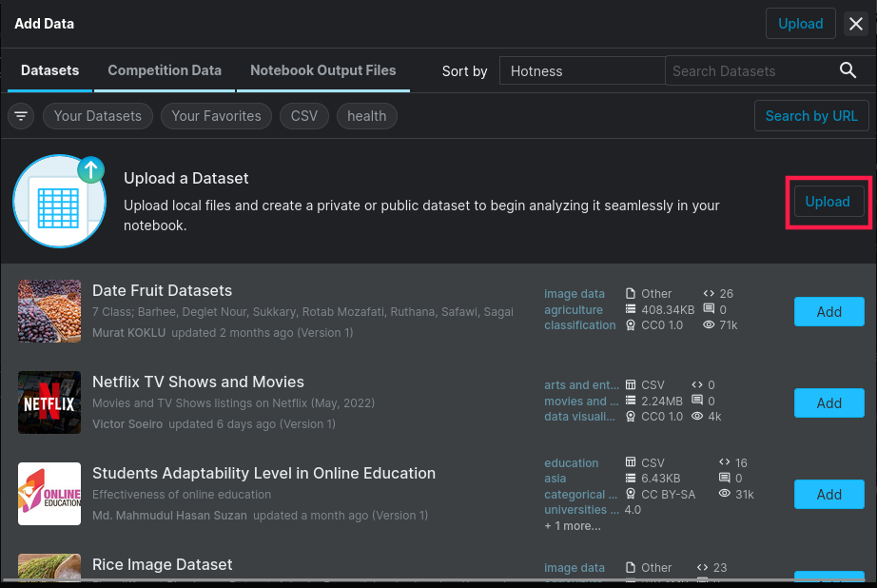
Task: Toggle the Your Datasets filter chip
Action: [x=98, y=115]
